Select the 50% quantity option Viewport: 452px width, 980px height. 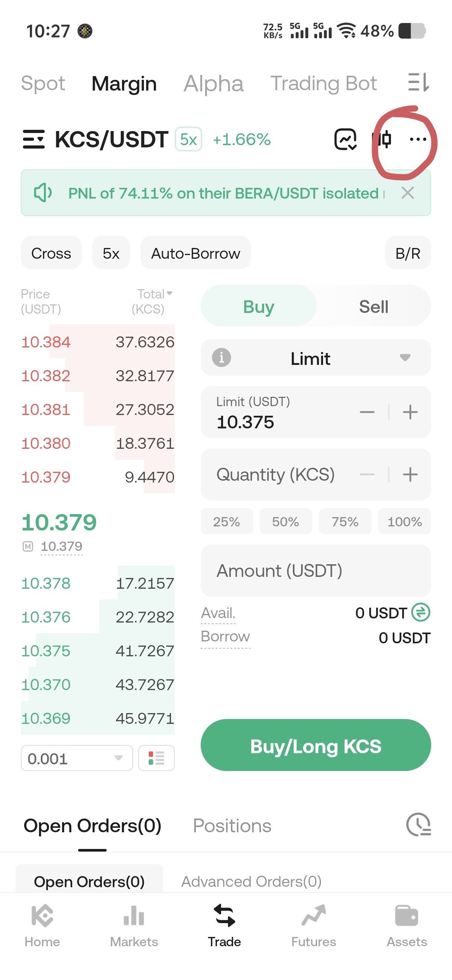tap(285, 522)
